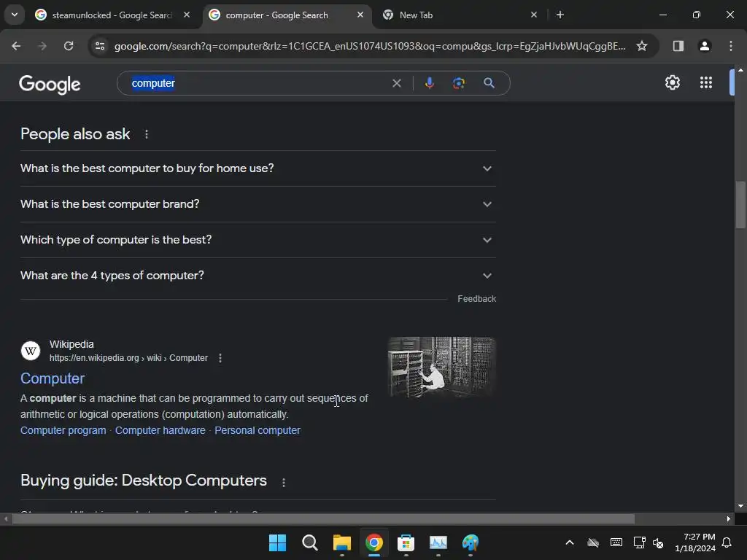The height and width of the screenshot is (560, 747).
Task: Close the computer - Google Search tab
Action: click(x=360, y=15)
